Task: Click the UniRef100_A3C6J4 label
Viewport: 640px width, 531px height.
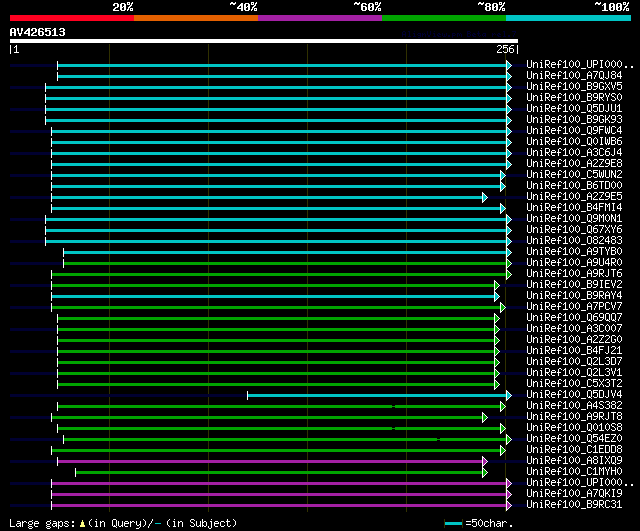Action: [x=574, y=153]
